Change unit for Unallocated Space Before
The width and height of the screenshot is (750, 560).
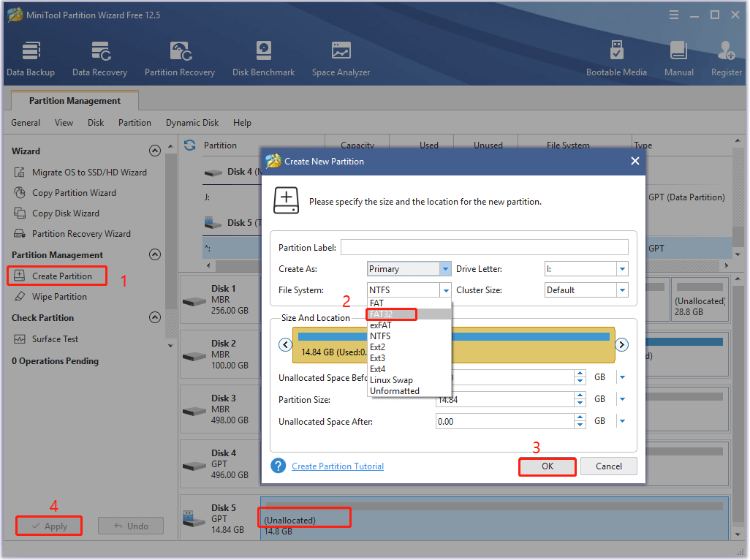pyautogui.click(x=622, y=377)
